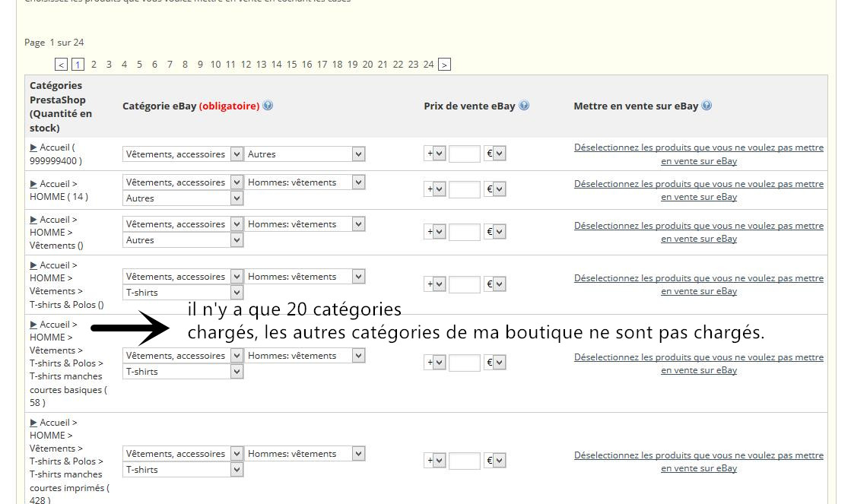Go to page 5 in pagination
This screenshot has width=851, height=504.
pos(139,65)
